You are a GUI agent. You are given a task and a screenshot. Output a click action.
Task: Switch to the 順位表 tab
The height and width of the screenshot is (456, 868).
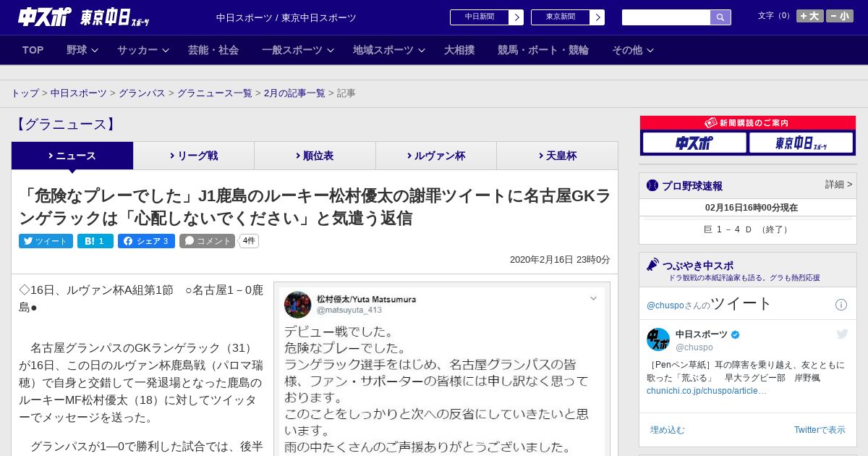[x=315, y=156]
